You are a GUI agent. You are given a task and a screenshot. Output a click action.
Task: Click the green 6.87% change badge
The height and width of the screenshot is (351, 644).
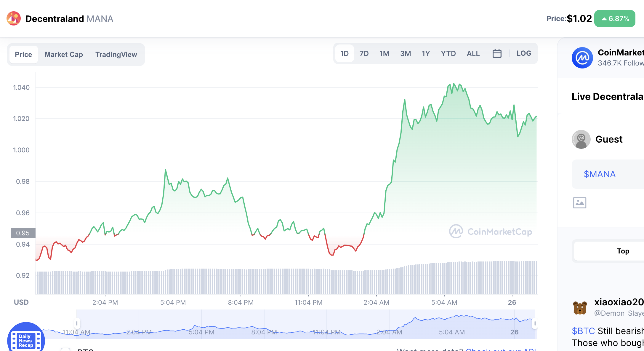(x=615, y=19)
